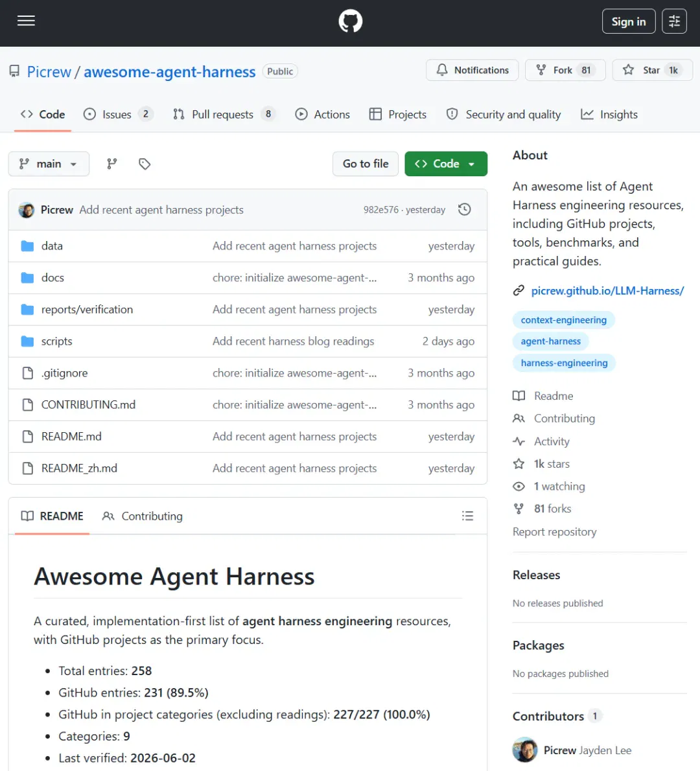Click the book icon beside Readme in About

[x=519, y=396]
